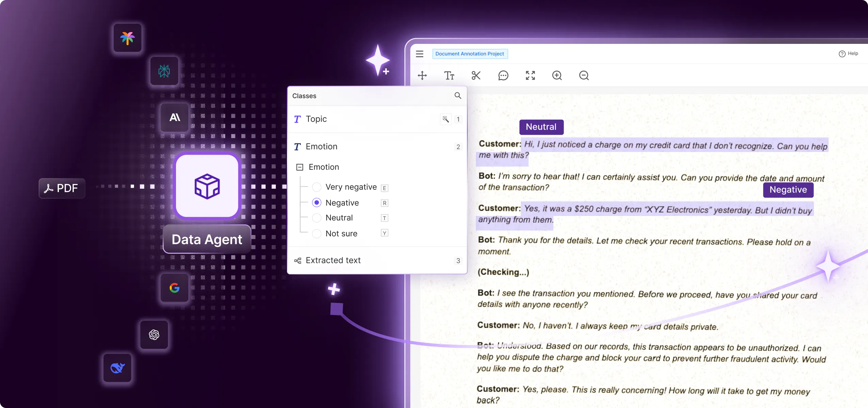
Task: Select the text annotation tool
Action: [x=449, y=75]
